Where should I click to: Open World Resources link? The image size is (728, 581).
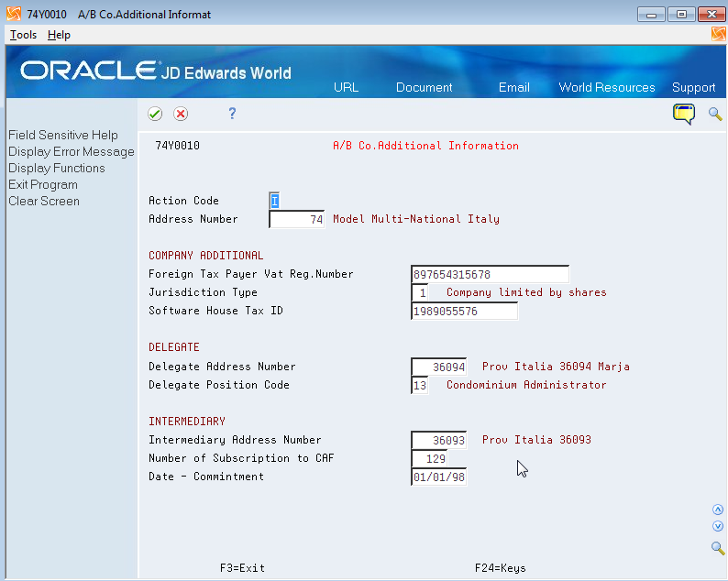607,87
